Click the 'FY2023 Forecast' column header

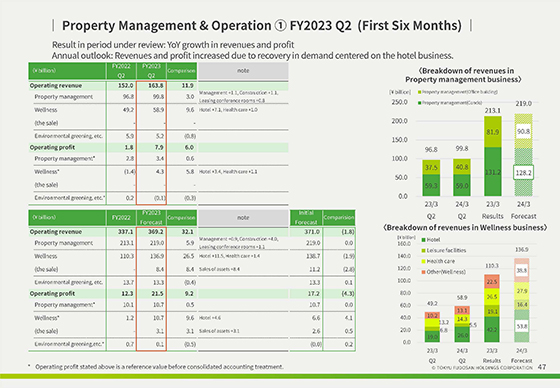(151, 217)
